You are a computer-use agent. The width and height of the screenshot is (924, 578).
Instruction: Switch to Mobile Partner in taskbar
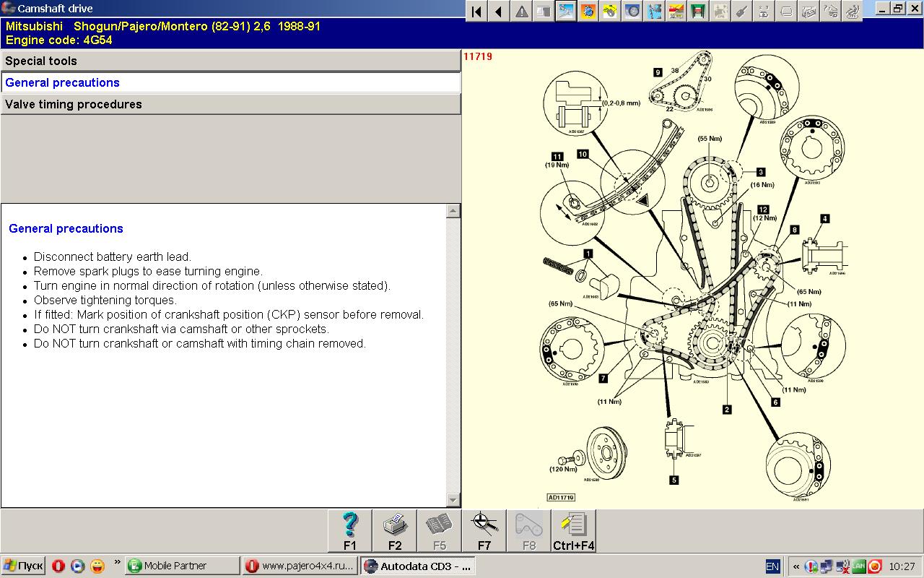point(182,566)
